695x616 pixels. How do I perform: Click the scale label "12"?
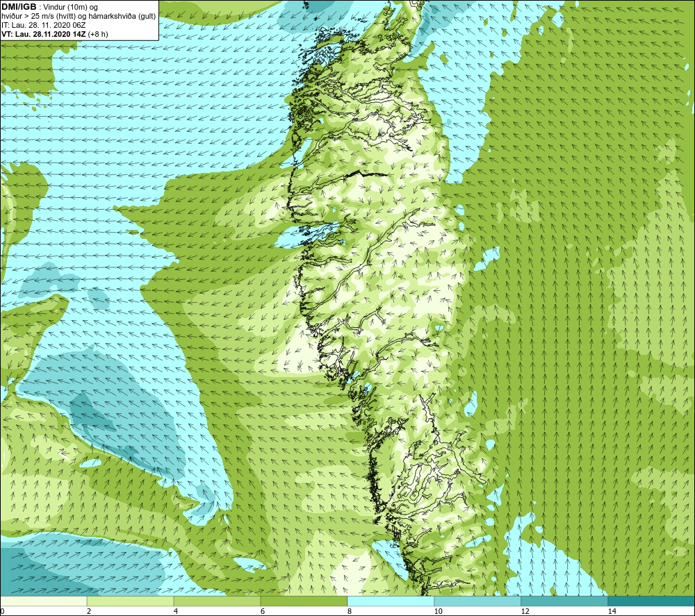(525, 611)
